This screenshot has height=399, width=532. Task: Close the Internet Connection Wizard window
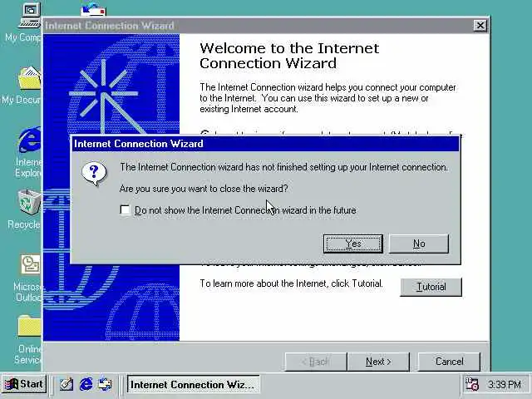pos(480,26)
